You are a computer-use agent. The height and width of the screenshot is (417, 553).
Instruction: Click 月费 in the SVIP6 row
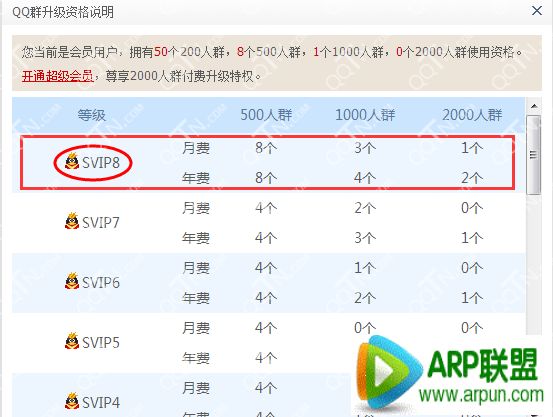pos(196,268)
